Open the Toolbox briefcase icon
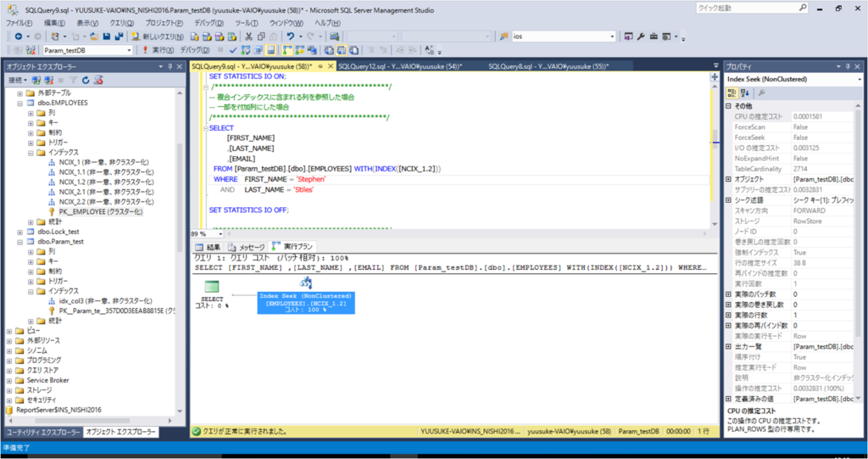This screenshot has width=868, height=459. (654, 36)
